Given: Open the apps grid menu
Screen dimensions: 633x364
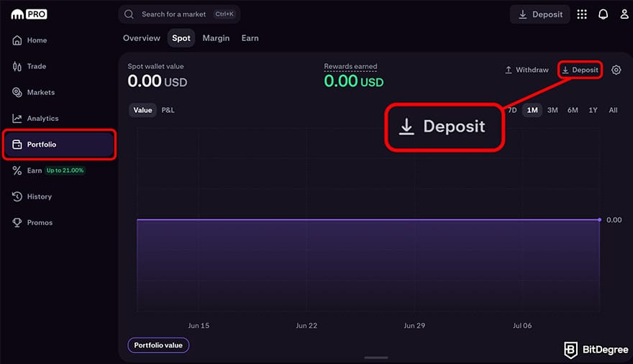Looking at the screenshot, I should [582, 14].
